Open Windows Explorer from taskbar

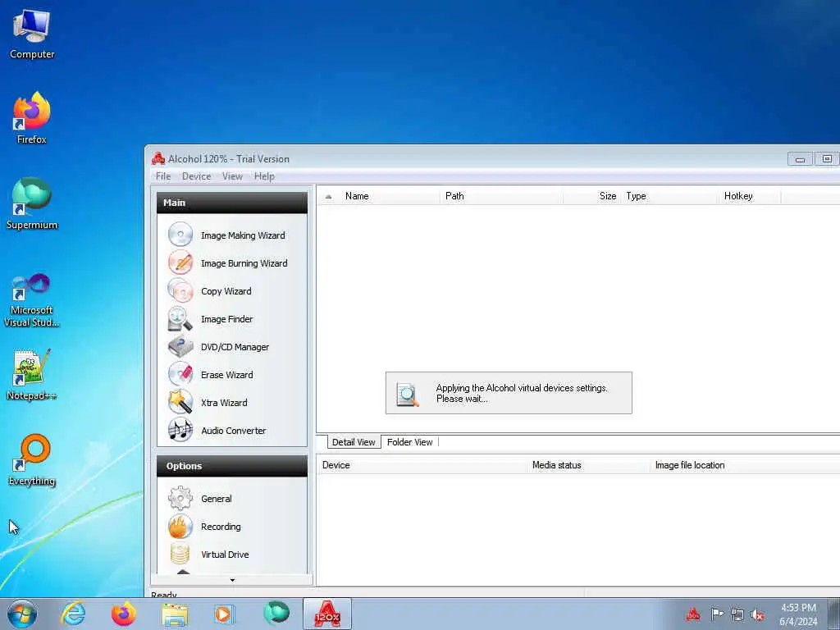pos(175,614)
